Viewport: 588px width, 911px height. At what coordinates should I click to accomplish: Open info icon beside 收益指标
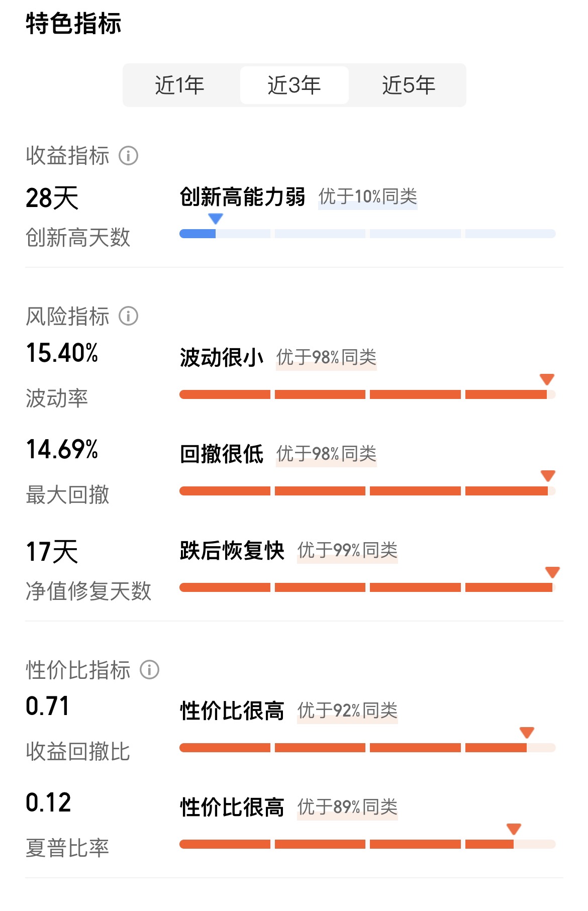(129, 156)
